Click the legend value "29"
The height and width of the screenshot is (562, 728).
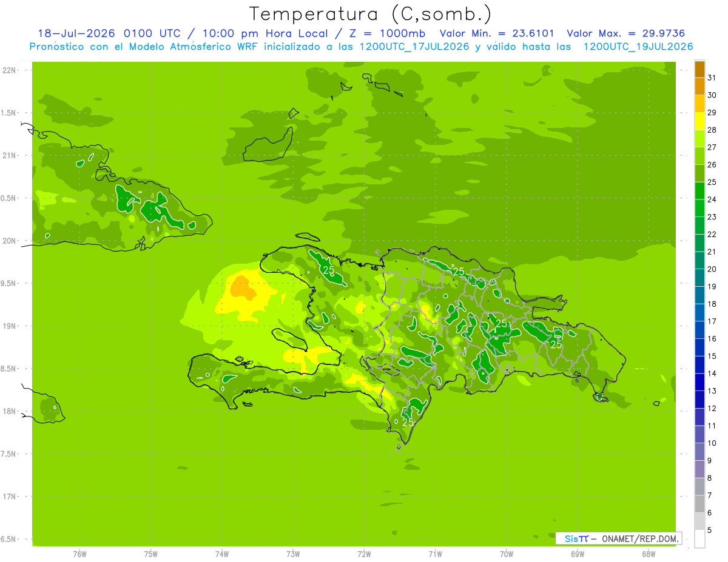pos(712,113)
